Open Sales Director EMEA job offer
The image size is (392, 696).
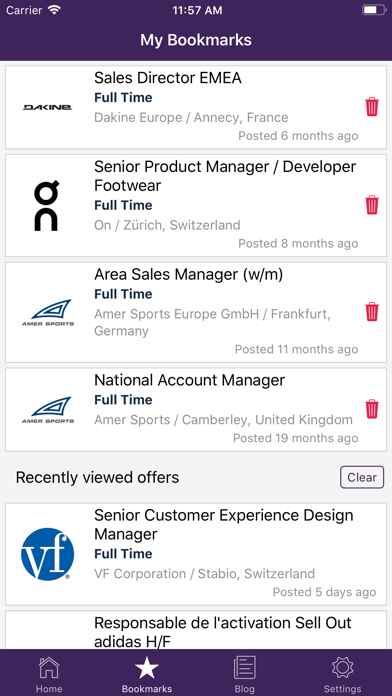[x=196, y=107]
